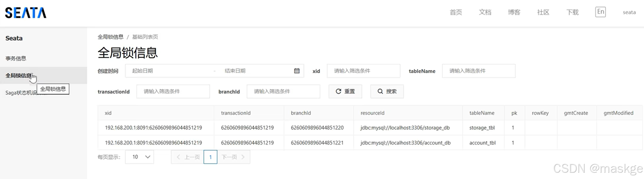The width and height of the screenshot is (644, 179).
Task: Click the pk column header
Action: coord(514,113)
